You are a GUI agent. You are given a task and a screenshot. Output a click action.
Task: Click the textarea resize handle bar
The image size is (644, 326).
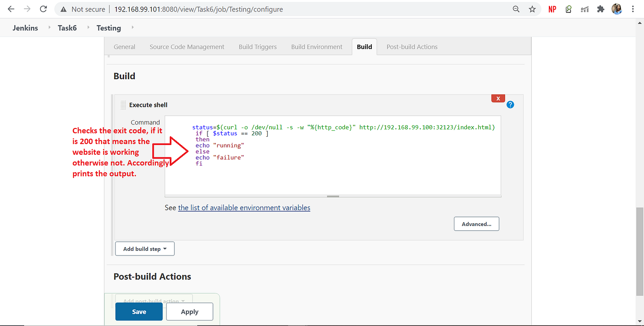(333, 196)
